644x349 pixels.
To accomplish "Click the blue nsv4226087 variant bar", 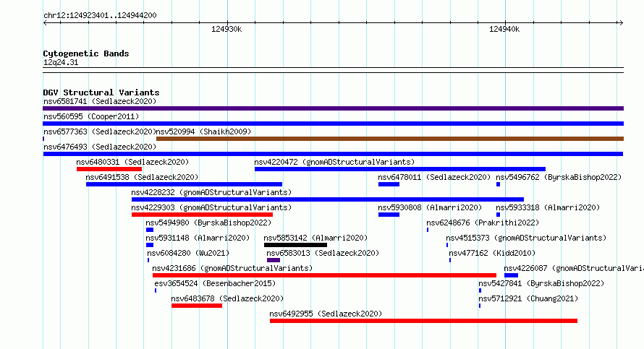I will (x=512, y=275).
